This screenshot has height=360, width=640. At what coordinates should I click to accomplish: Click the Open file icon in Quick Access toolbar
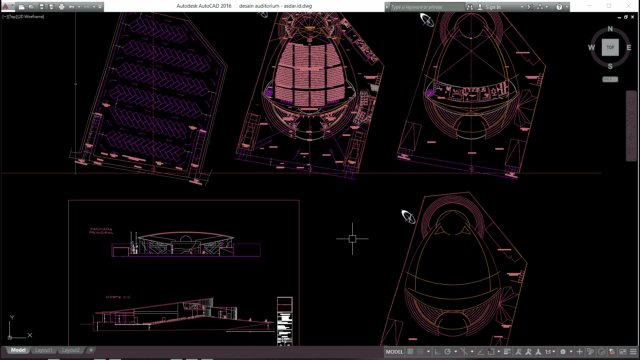[31, 7]
